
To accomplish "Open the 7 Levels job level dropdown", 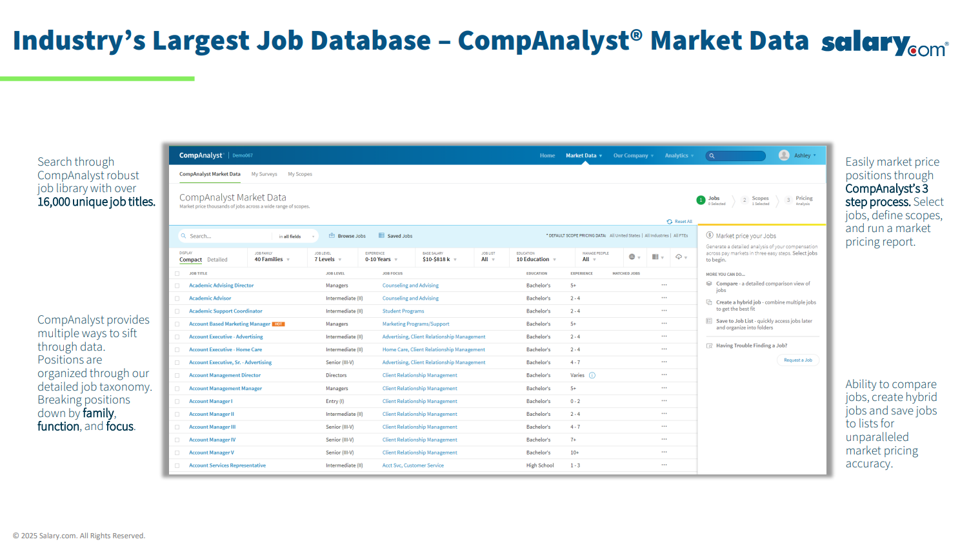I will tap(328, 259).
